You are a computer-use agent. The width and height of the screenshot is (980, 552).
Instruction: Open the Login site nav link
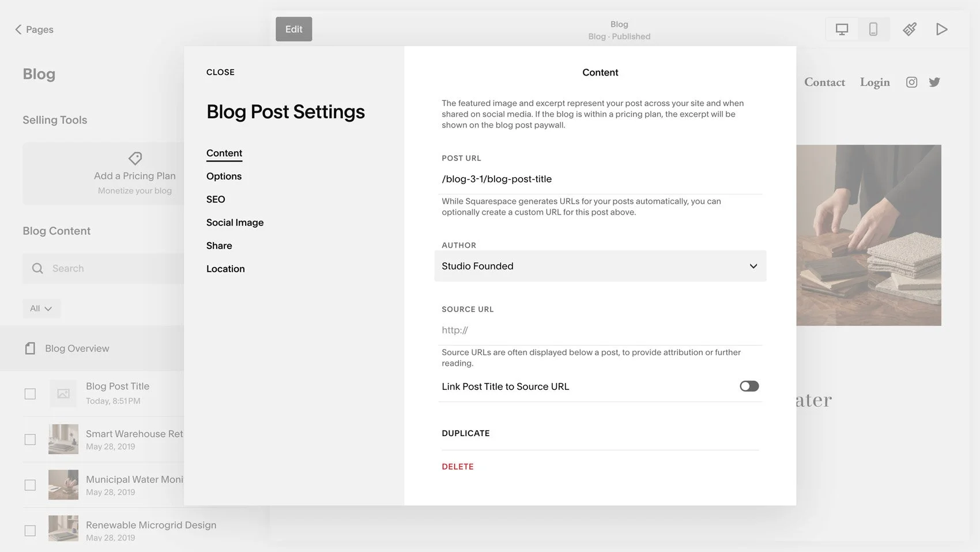(x=875, y=82)
